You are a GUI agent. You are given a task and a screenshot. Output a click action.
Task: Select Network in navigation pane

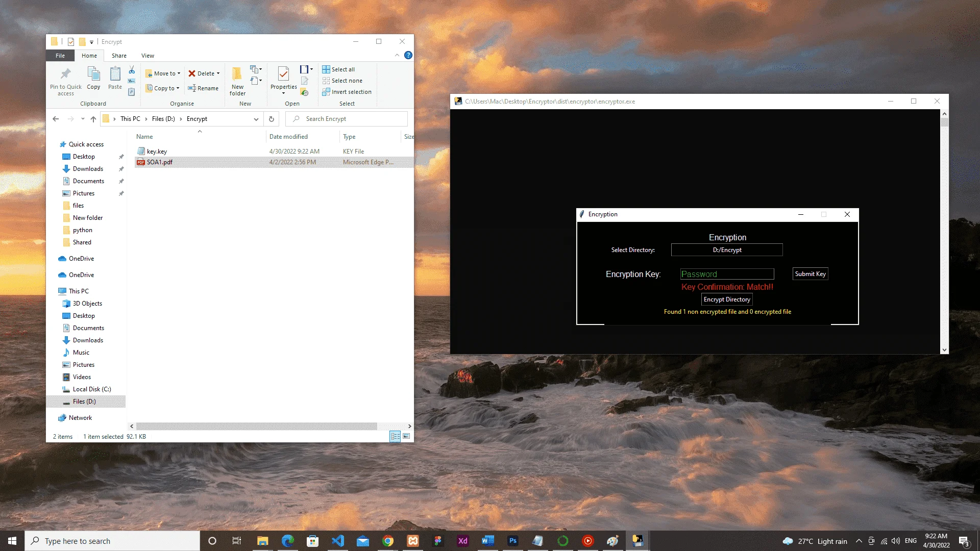pyautogui.click(x=81, y=418)
